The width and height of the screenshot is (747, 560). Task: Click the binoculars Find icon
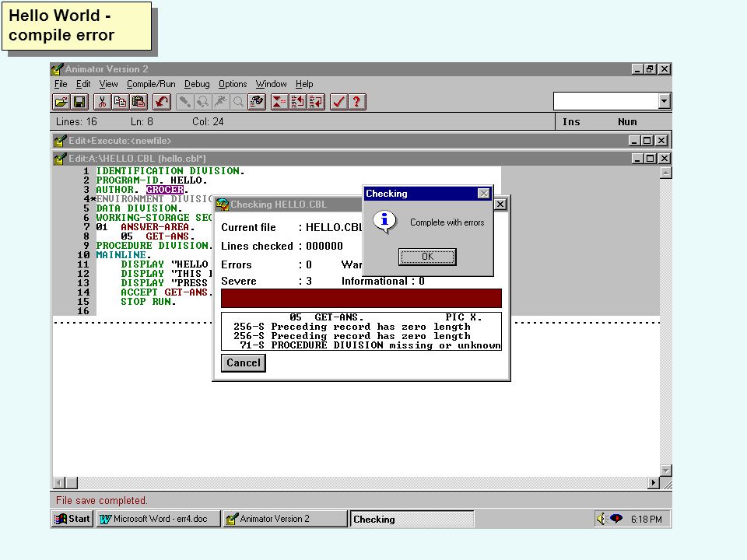coord(257,102)
